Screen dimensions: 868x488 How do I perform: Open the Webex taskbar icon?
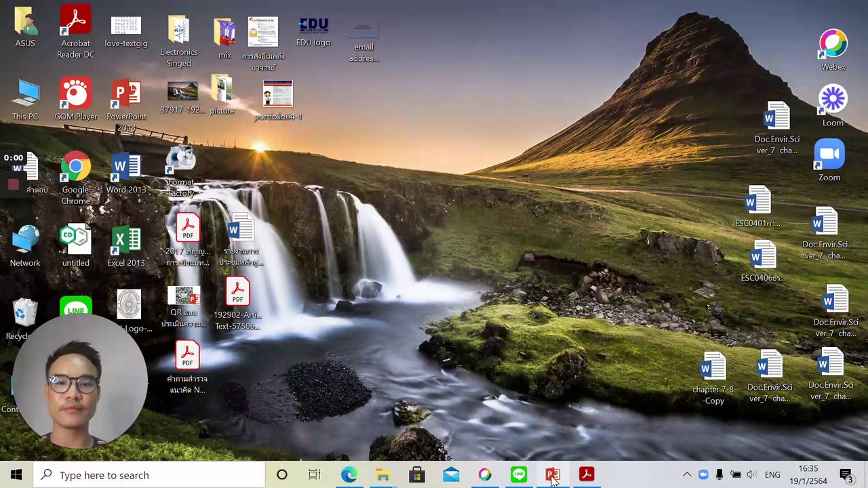(x=484, y=475)
